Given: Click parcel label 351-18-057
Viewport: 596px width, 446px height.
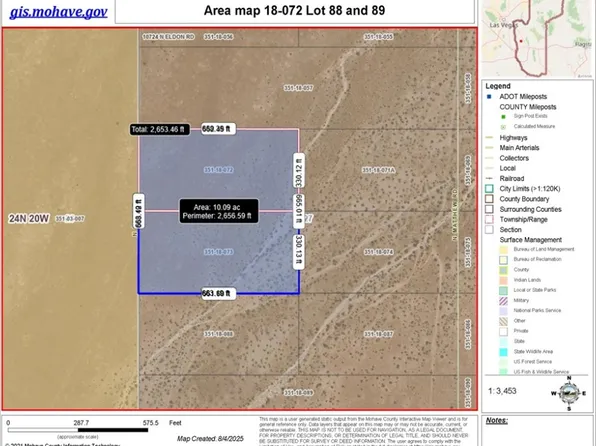Looking at the screenshot, I should (299, 88).
